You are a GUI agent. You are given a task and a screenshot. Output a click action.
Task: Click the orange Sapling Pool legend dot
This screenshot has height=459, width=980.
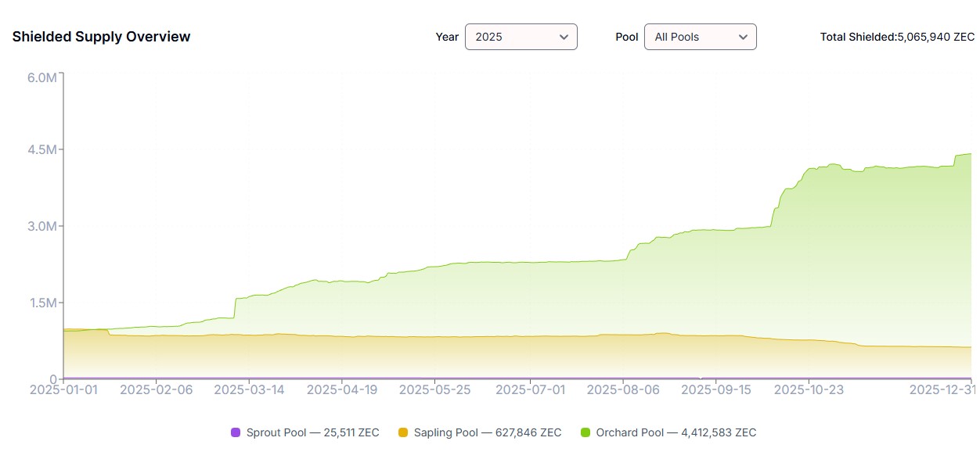click(x=403, y=432)
